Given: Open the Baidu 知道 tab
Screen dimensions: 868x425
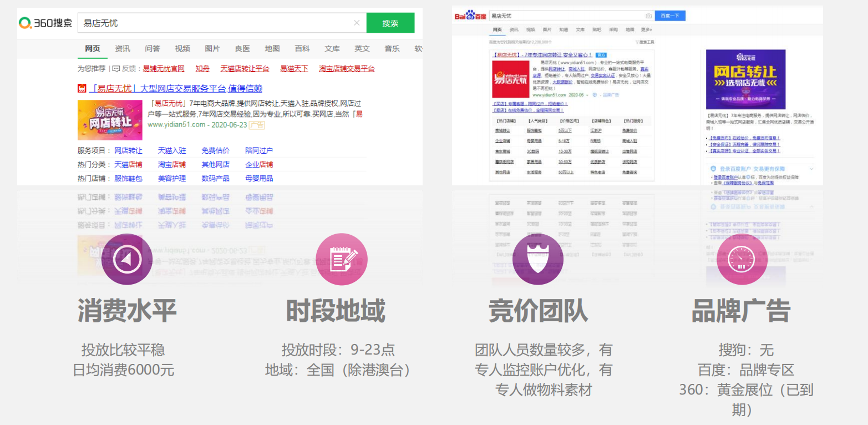Looking at the screenshot, I should tap(564, 29).
